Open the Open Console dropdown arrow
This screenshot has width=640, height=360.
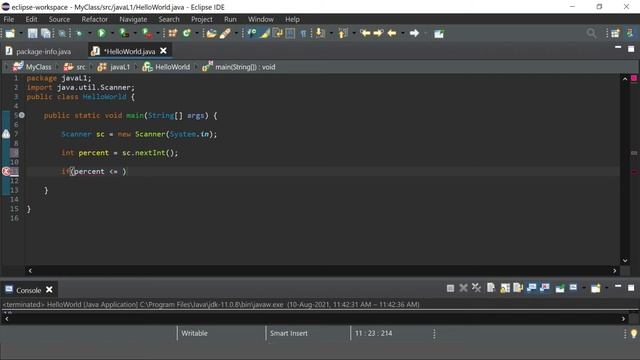pyautogui.click(x=607, y=288)
